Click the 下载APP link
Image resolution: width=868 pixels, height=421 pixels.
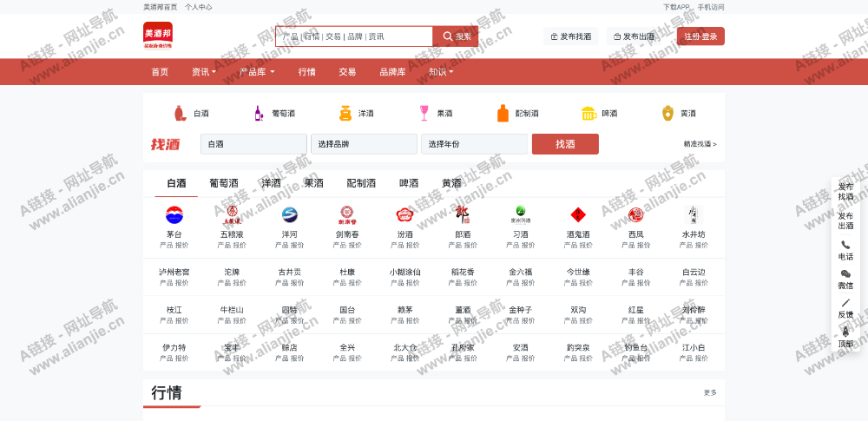(676, 7)
